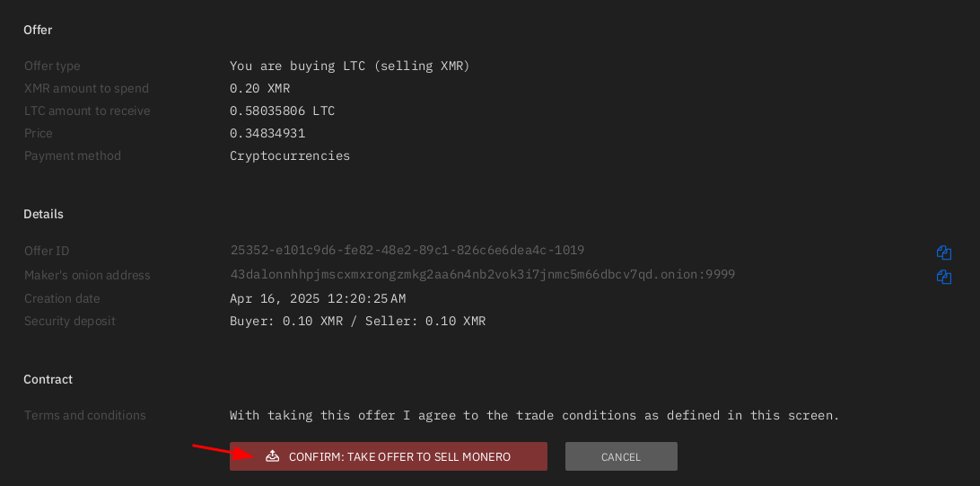The width and height of the screenshot is (980, 486).
Task: Click the Details section heading
Action: (x=44, y=214)
